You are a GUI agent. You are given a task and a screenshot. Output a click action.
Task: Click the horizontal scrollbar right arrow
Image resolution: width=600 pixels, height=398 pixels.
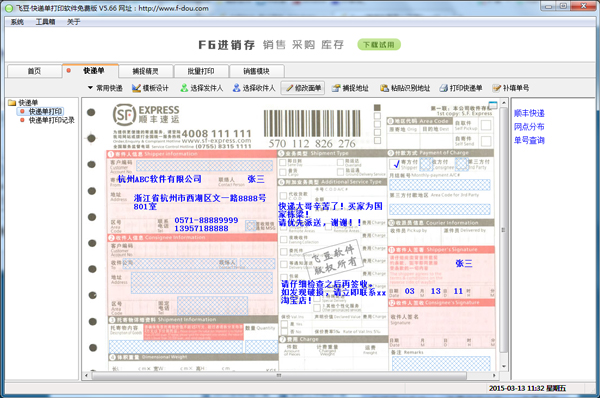tap(494, 376)
